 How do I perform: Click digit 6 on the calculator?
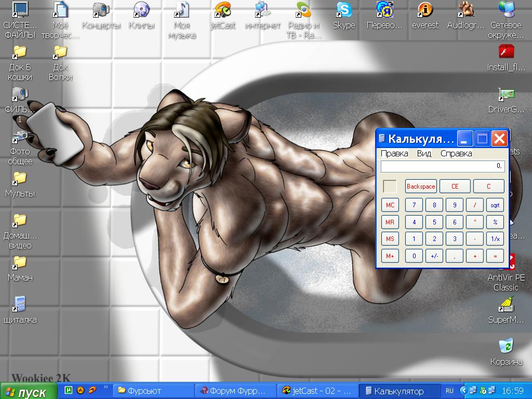455,222
